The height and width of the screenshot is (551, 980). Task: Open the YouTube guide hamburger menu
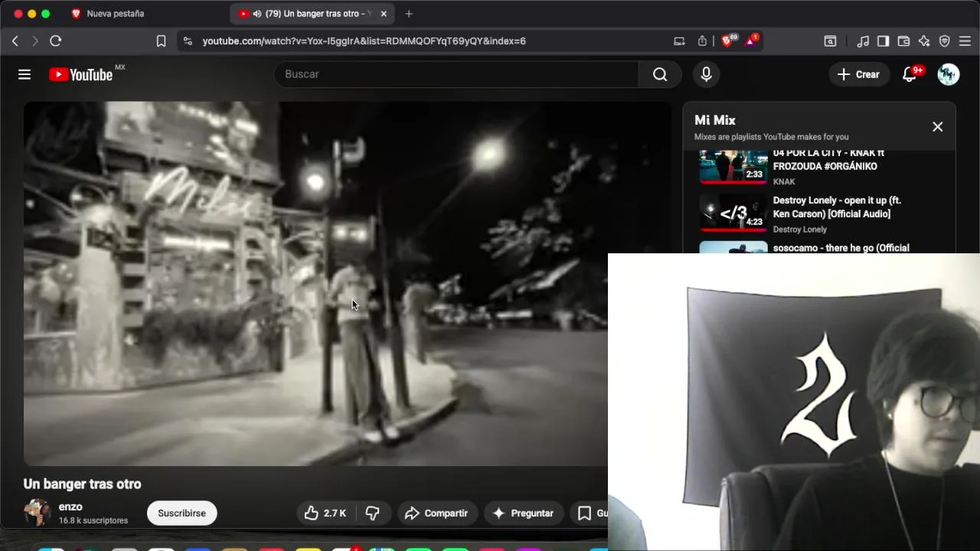tap(24, 74)
